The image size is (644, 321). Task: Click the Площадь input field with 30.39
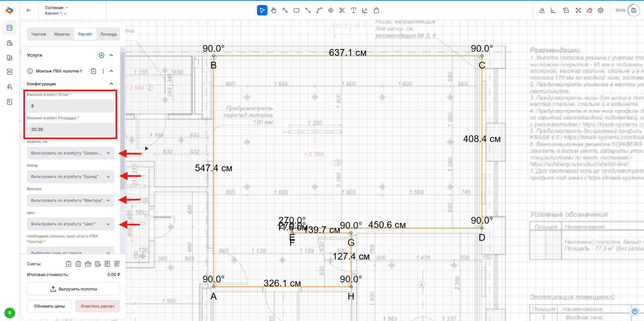(x=70, y=130)
